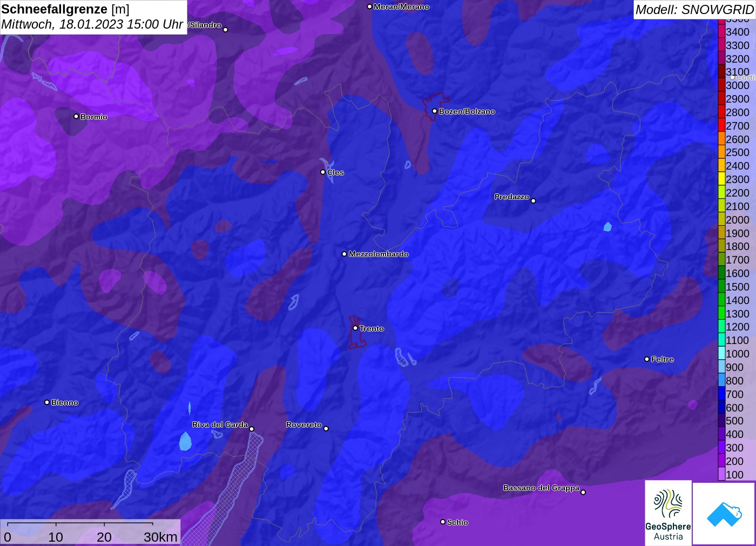Screen dimensions: 756x546
Task: Click the 2200 legend value text
Action: pyautogui.click(x=738, y=193)
